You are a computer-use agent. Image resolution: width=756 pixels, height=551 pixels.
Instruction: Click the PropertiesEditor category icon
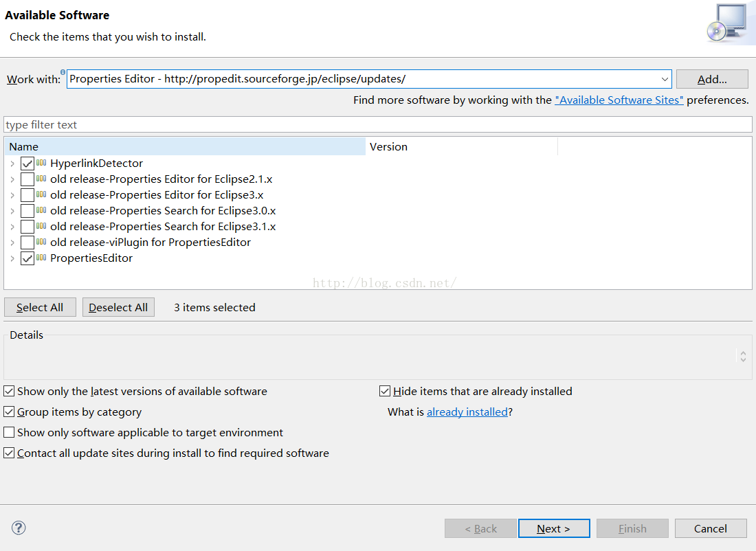click(41, 258)
